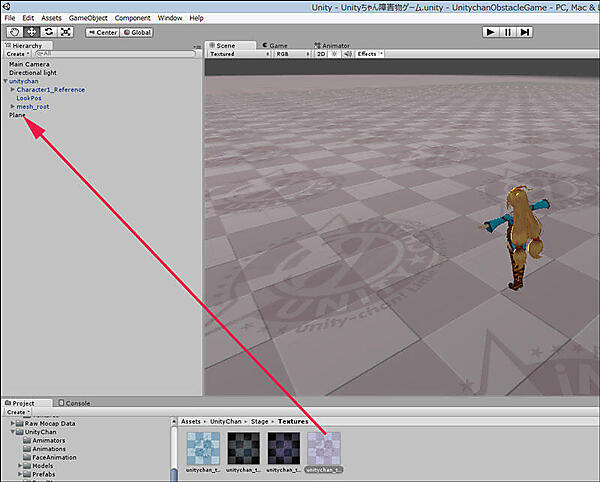Select the Hand tool in toolbar
The height and width of the screenshot is (482, 600).
point(15,32)
